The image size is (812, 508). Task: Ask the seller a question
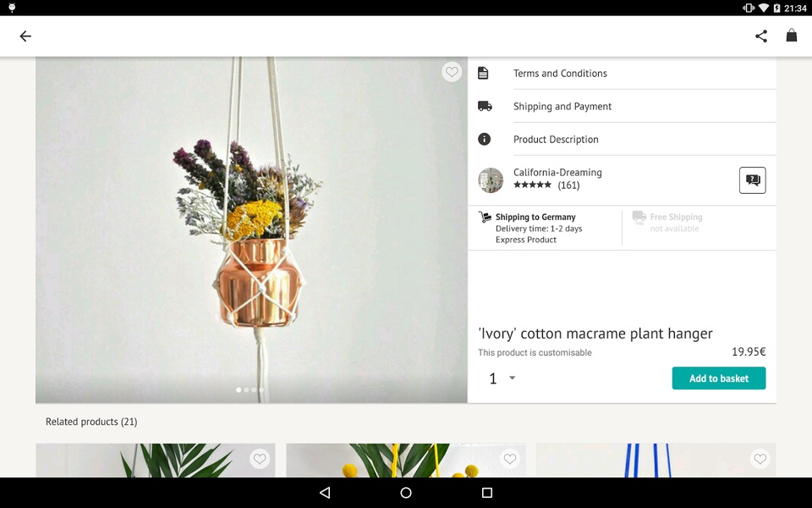pyautogui.click(x=753, y=180)
